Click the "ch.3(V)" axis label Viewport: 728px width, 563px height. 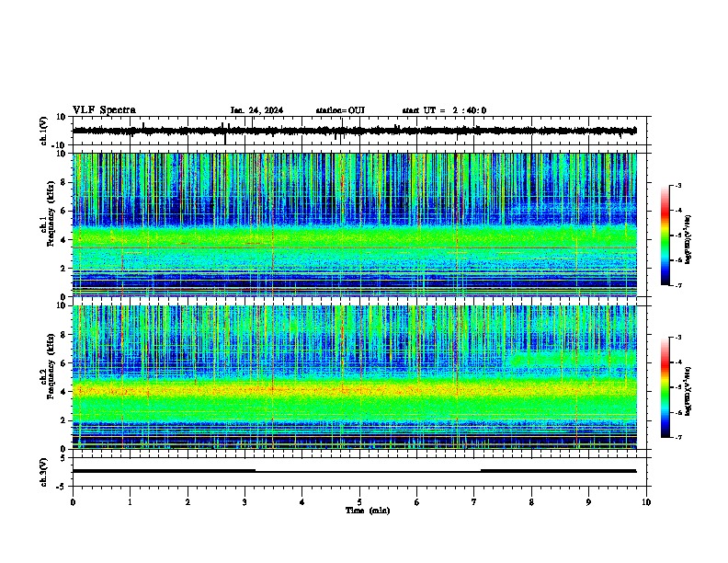(x=44, y=472)
